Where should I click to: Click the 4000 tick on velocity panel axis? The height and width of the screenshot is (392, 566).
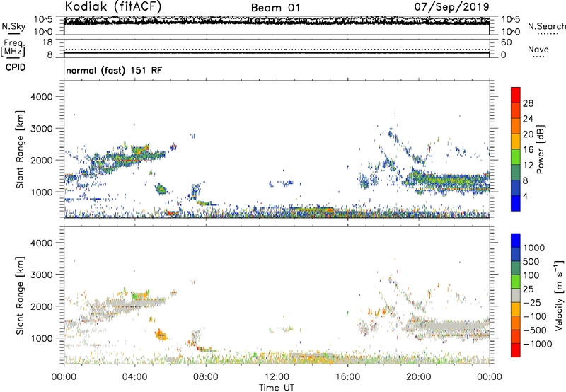[42, 243]
